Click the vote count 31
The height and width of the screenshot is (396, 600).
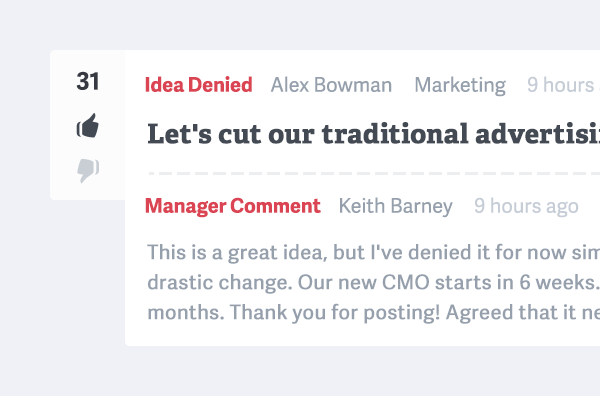click(x=88, y=81)
